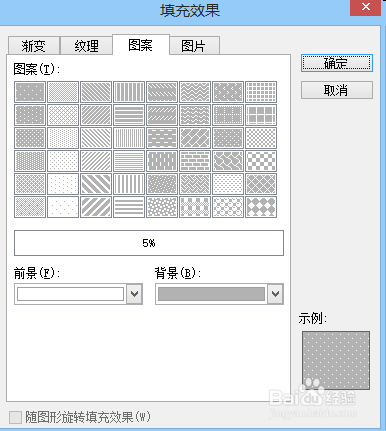Screen dimensions: 386x431
Task: Open the 前景 foreground color dropdown arrow
Action: [x=134, y=294]
